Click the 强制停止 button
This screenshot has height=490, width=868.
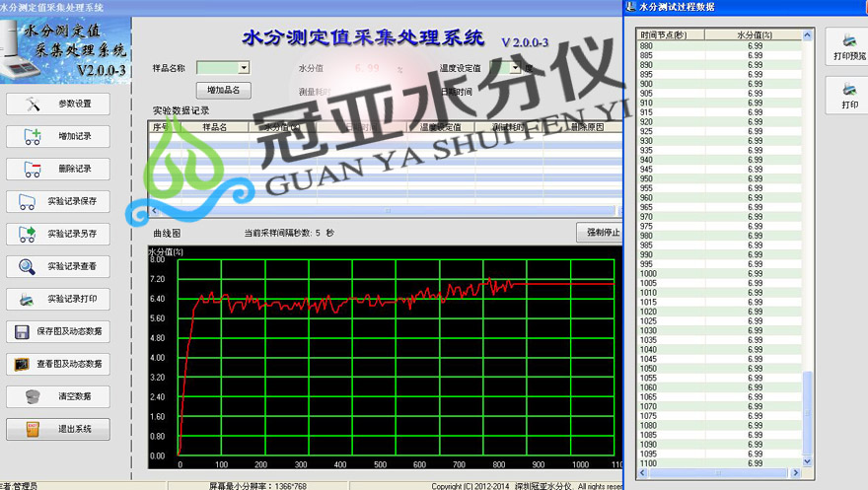600,233
